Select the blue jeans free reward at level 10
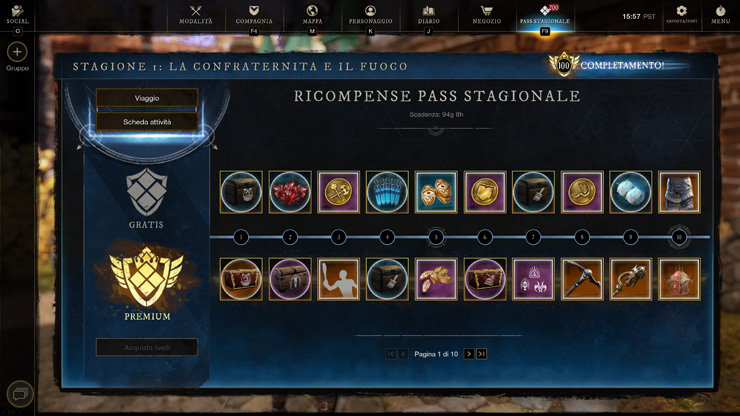 coord(679,192)
